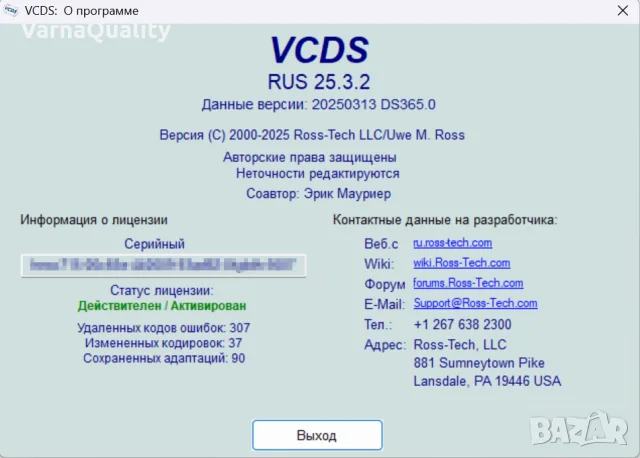Screen dimensions: 640x458
Task: Click the Информация о лицензии heading
Action: (x=94, y=220)
